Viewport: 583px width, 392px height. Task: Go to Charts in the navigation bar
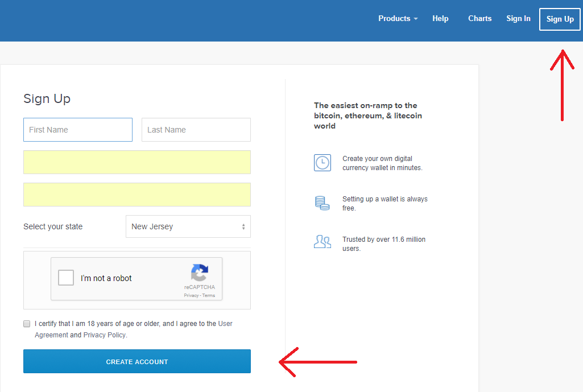[x=479, y=19]
